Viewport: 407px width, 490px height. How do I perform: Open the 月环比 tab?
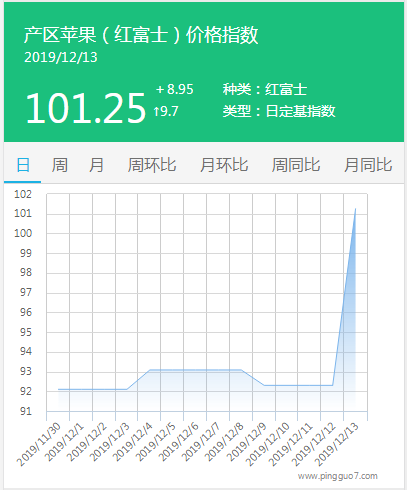coord(224,165)
